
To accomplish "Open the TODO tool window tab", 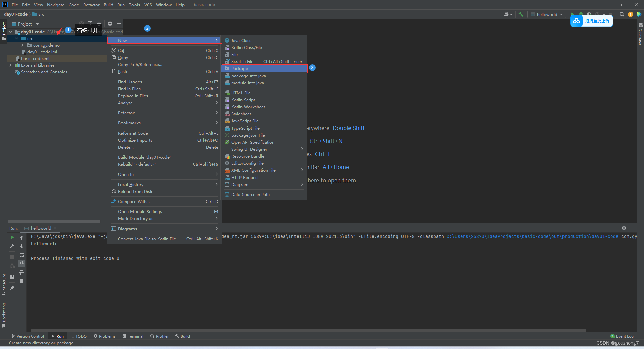I will tap(78, 336).
